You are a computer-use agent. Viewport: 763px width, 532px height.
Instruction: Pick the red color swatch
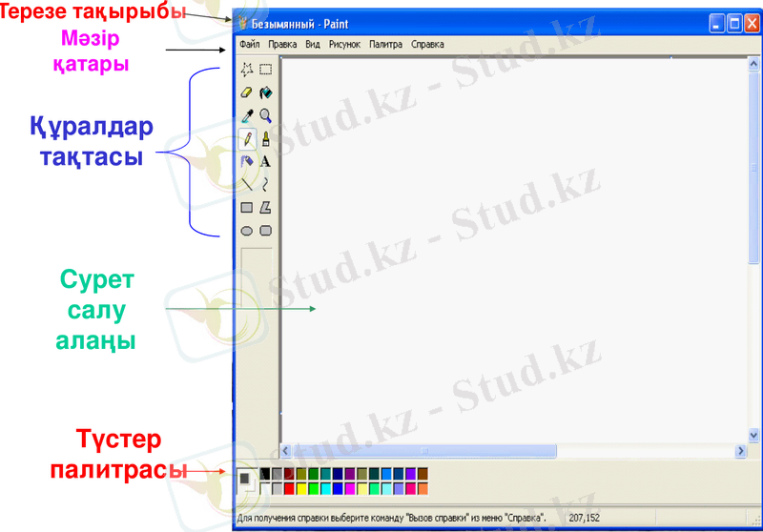(x=289, y=488)
